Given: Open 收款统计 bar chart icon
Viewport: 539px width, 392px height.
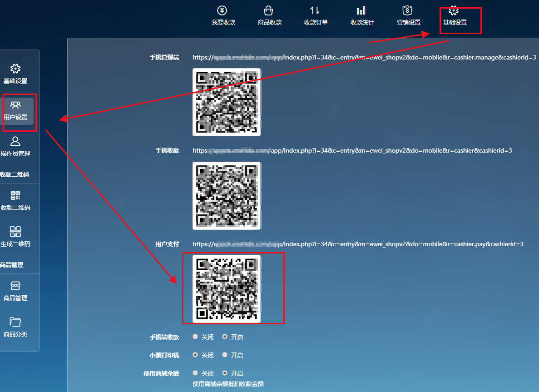Looking at the screenshot, I should click(x=361, y=11).
